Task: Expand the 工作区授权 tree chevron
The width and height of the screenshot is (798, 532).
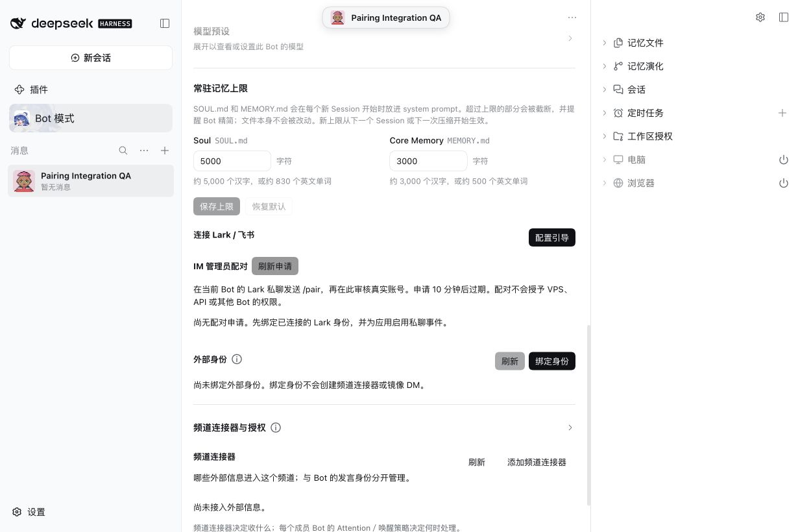Action: 605,136
